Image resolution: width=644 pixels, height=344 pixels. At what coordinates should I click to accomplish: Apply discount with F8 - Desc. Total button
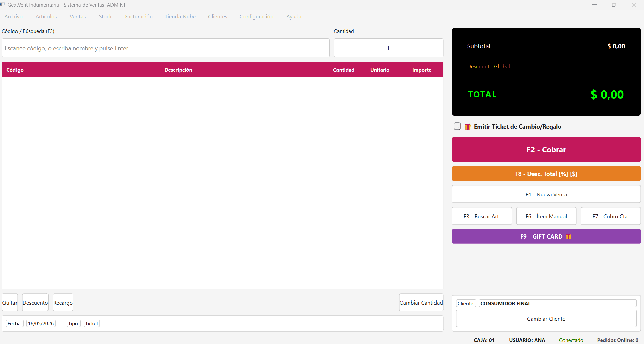click(546, 174)
